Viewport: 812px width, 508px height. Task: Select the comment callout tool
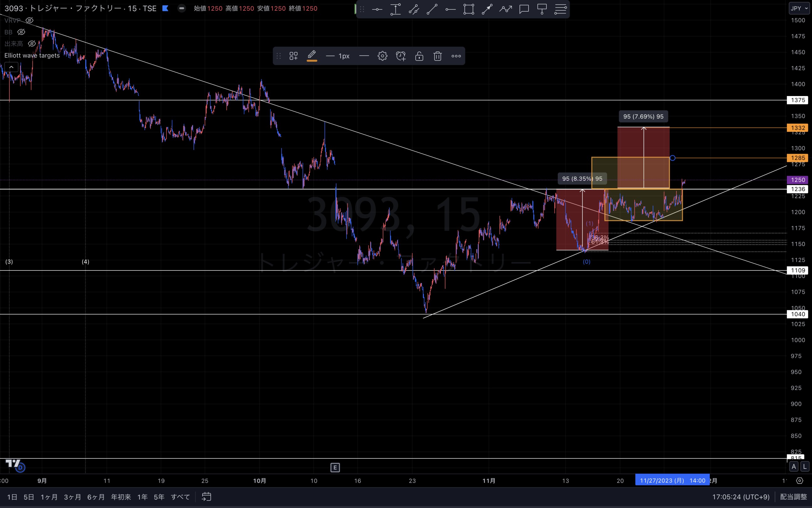point(524,9)
